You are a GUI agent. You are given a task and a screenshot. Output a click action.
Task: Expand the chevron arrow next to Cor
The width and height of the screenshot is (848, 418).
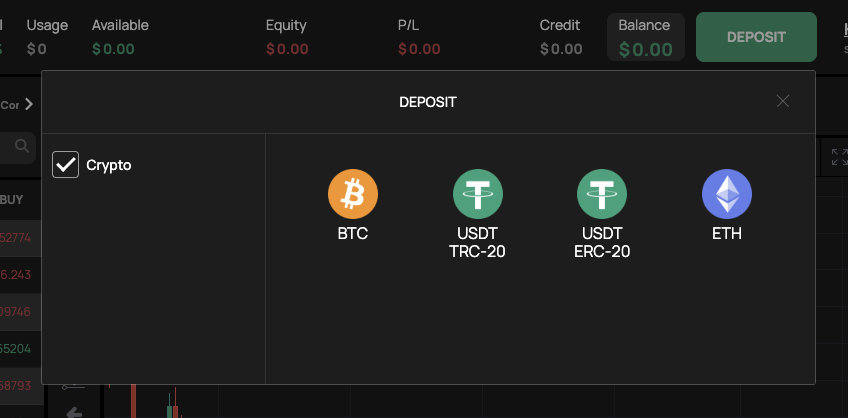tap(29, 104)
